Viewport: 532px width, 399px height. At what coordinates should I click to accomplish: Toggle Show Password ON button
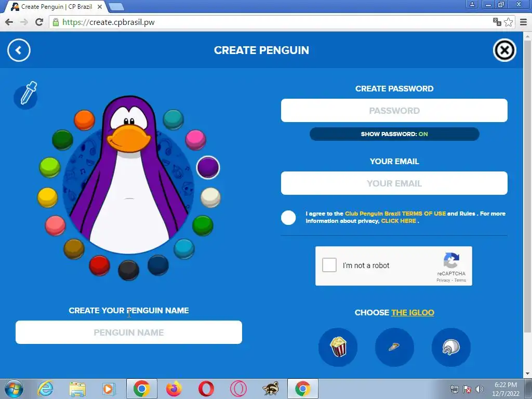(394, 134)
